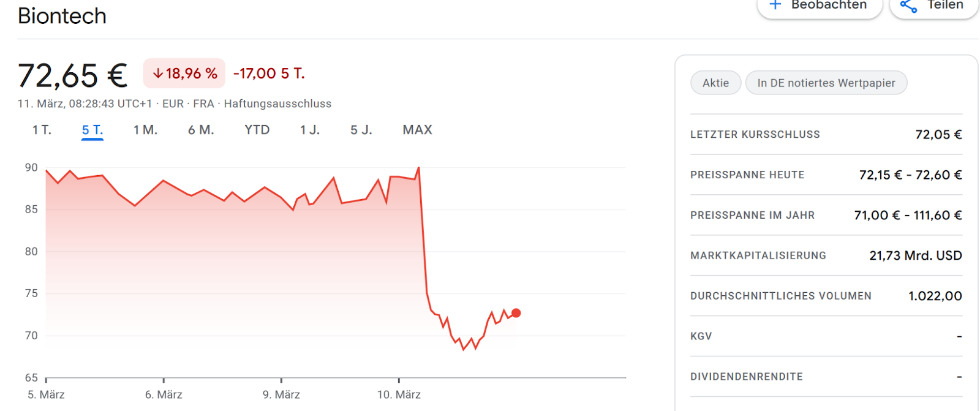Click the share icon next to Teilen

tap(908, 6)
